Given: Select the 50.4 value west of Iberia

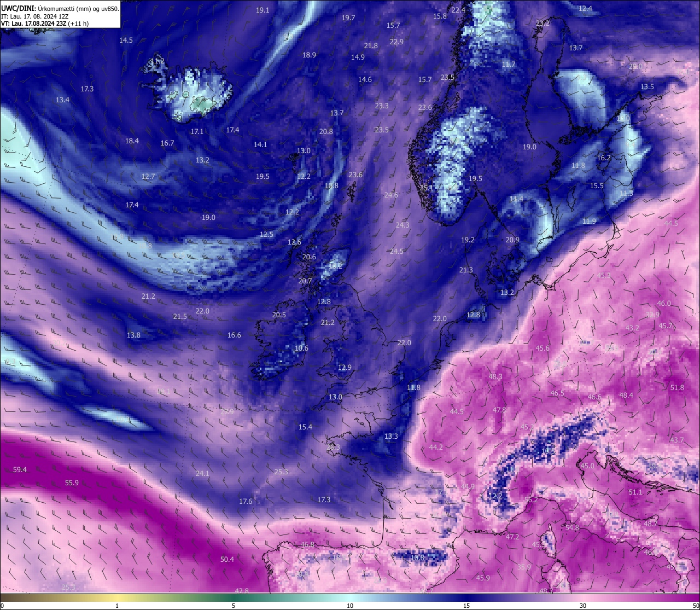Looking at the screenshot, I should (x=227, y=560).
